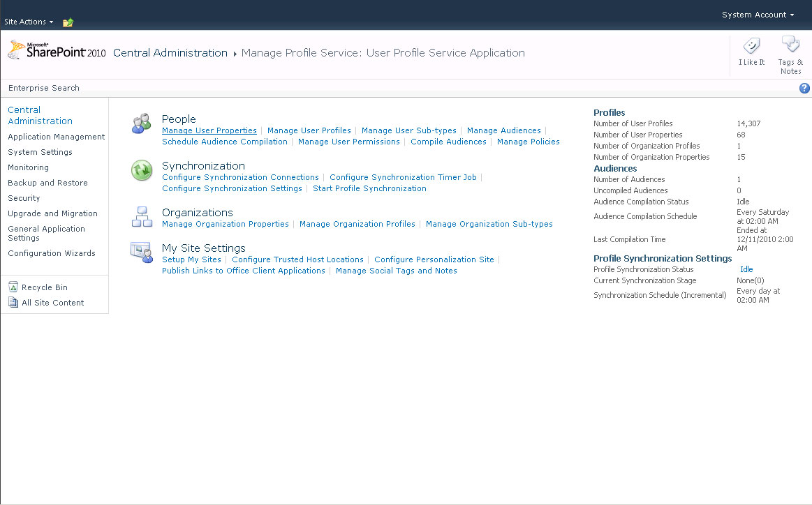Screen dimensions: 812x505
Task: Open Configure Synchronization Settings link
Action: [x=232, y=188]
